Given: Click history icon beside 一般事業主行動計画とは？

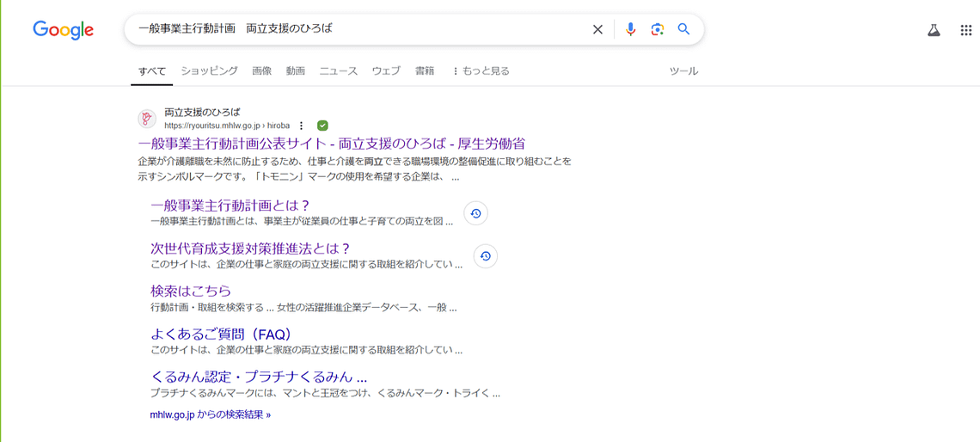Looking at the screenshot, I should (475, 213).
